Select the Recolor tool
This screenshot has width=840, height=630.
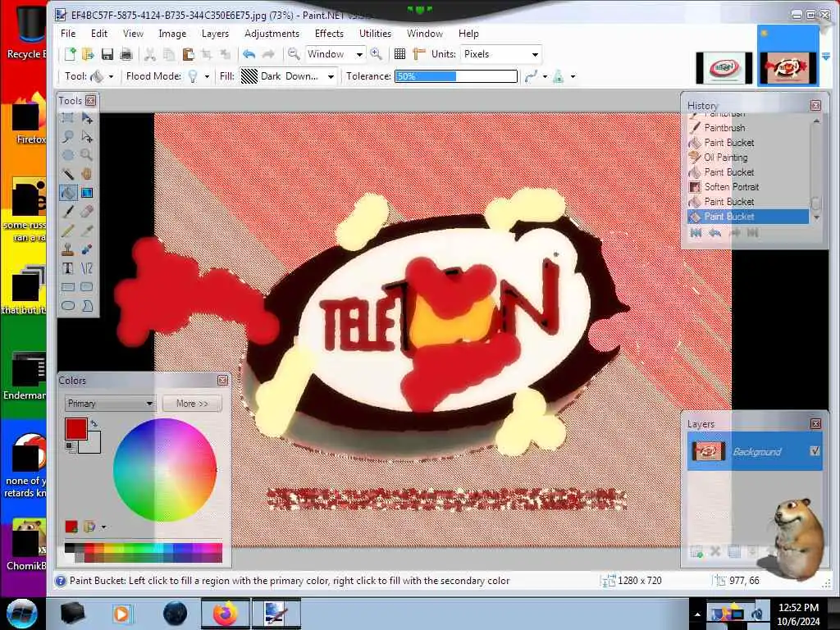coord(87,249)
